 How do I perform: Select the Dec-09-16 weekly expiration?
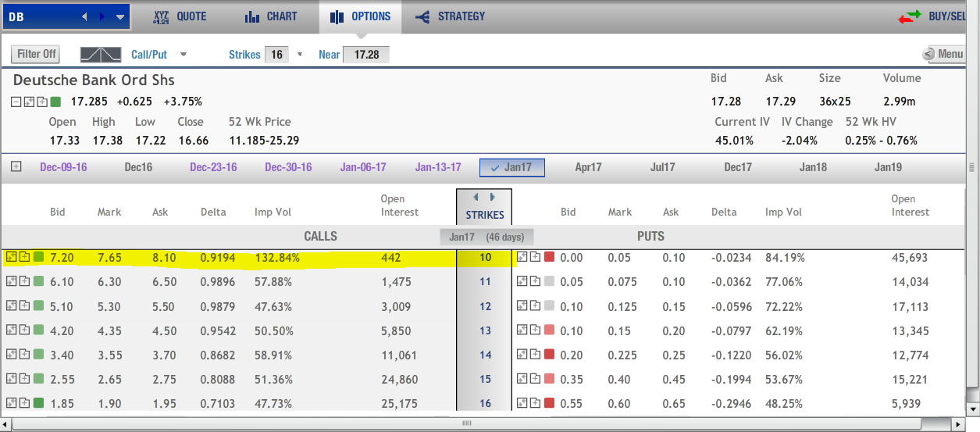pyautogui.click(x=63, y=167)
